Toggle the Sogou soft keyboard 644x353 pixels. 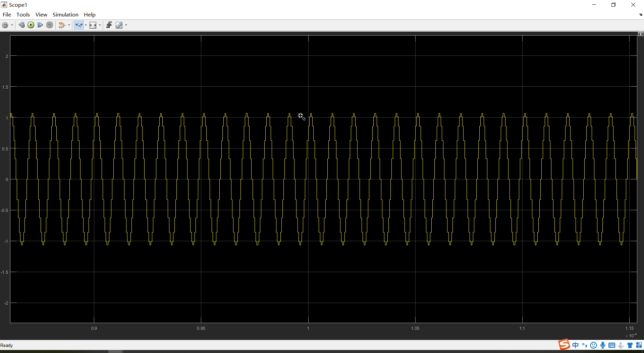pyautogui.click(x=612, y=345)
